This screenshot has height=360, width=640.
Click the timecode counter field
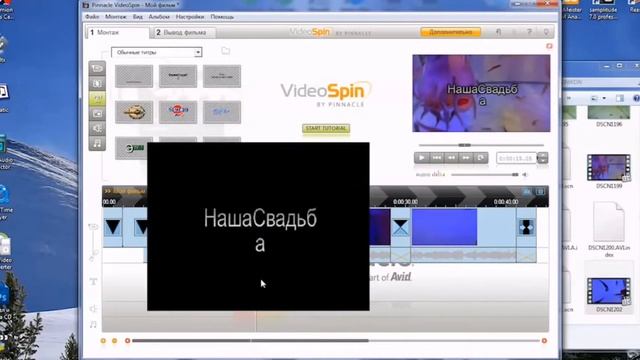(x=516, y=158)
